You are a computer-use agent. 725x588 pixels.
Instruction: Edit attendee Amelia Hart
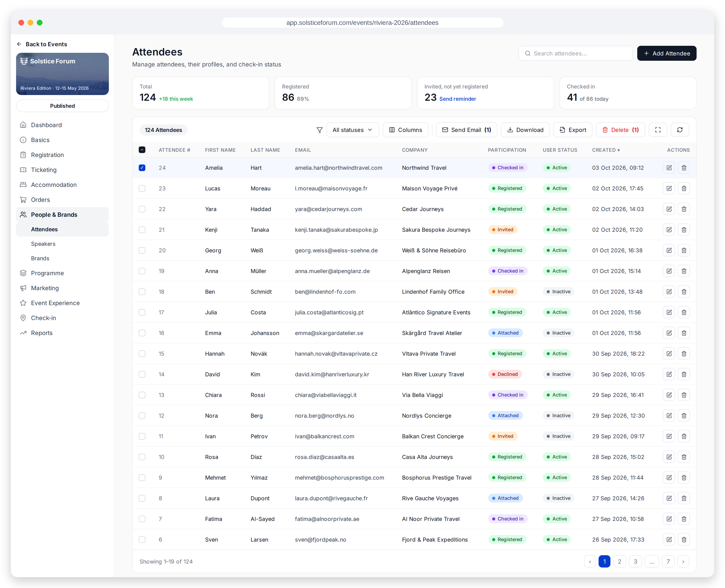click(669, 168)
